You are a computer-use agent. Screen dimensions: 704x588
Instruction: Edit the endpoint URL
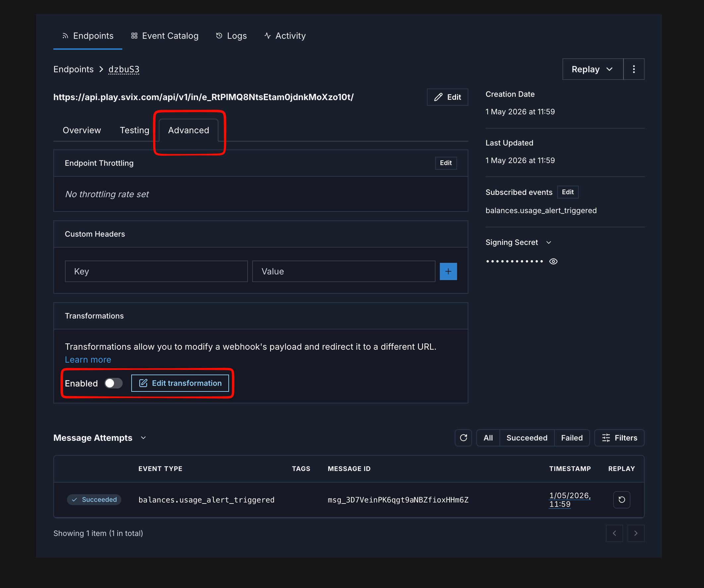point(447,97)
